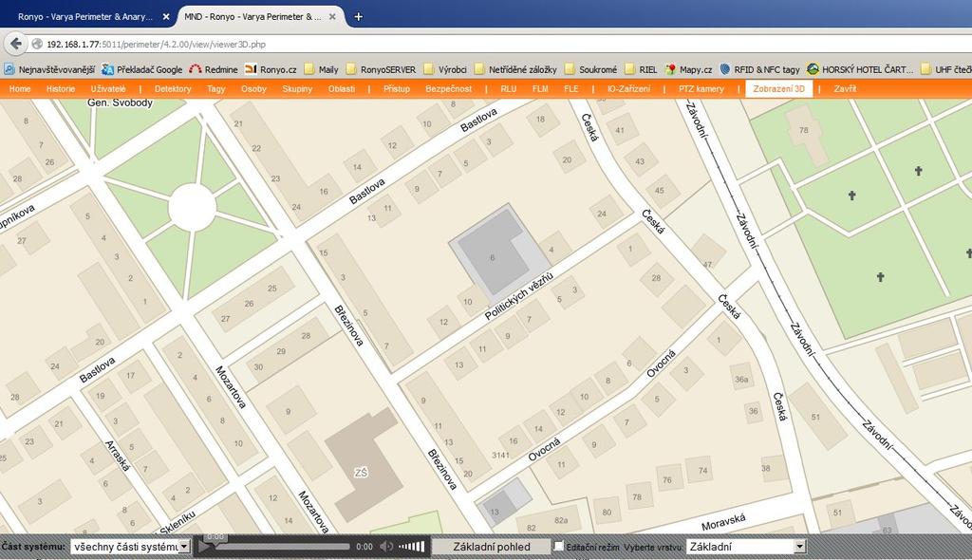Click building 36a on Česká street

[x=741, y=379]
